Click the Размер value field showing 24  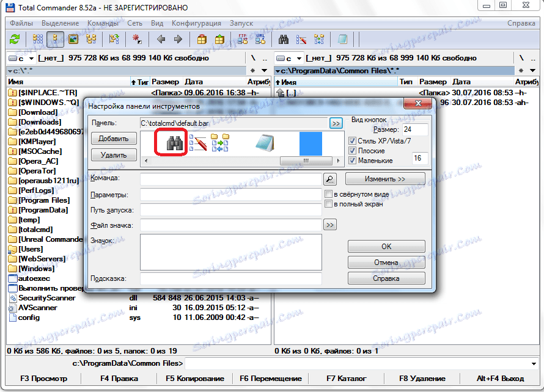click(x=415, y=129)
